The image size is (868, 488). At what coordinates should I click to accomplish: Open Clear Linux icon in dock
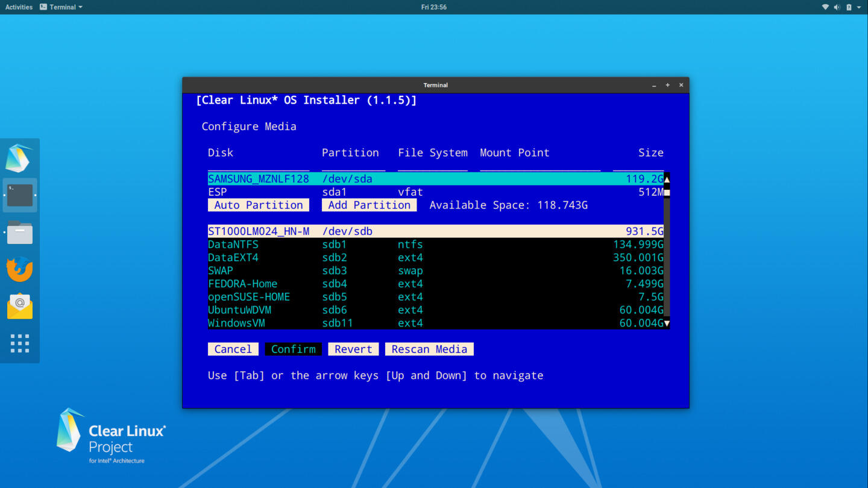pyautogui.click(x=19, y=158)
